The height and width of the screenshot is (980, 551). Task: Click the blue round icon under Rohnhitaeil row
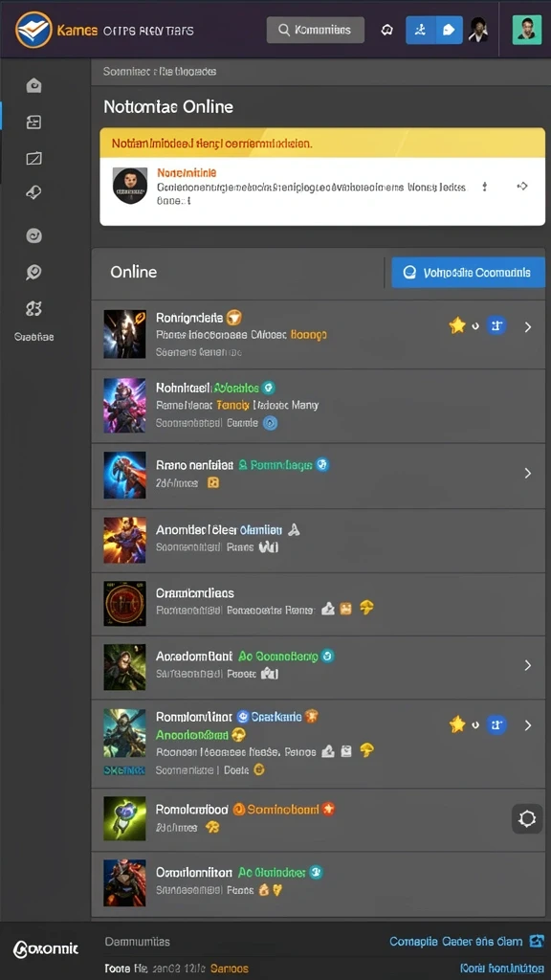click(271, 422)
